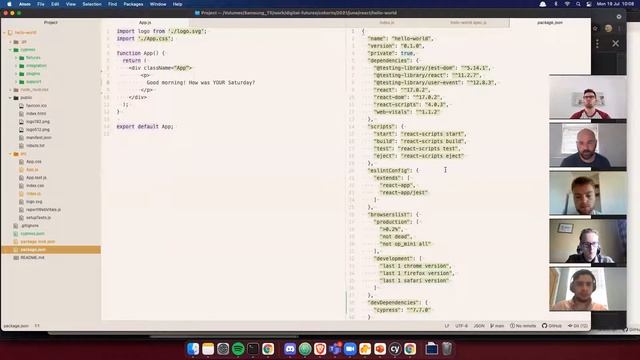Open Trash in the dock
This screenshot has height=360, width=640.
[447, 349]
